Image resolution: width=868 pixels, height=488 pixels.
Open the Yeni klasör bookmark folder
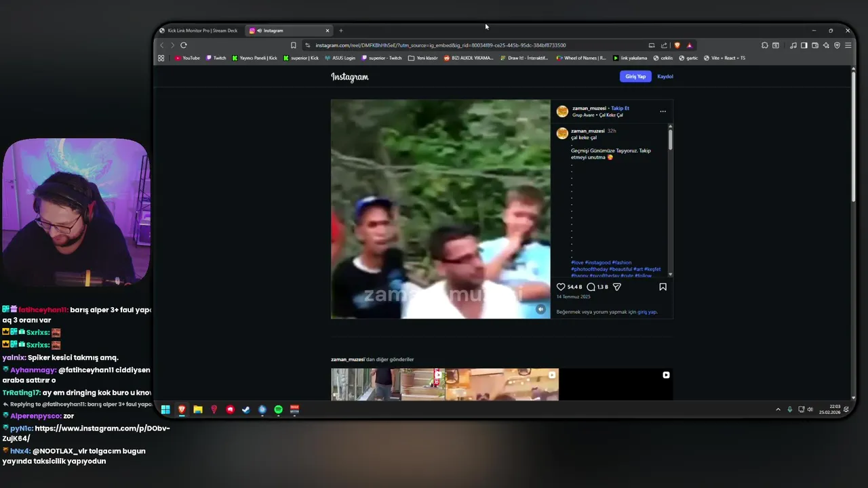(423, 58)
